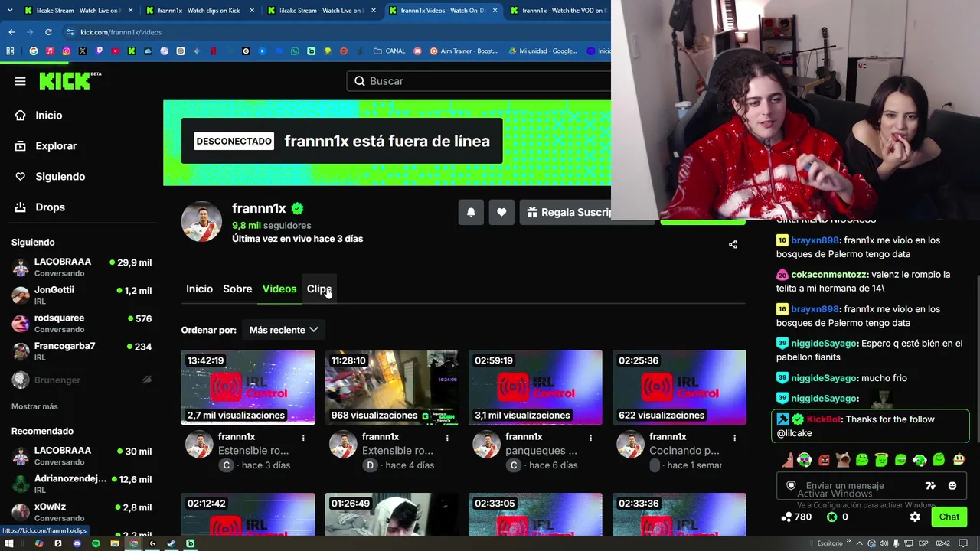Open the 02:59:19 video thumbnail
The height and width of the screenshot is (551, 980).
535,387
